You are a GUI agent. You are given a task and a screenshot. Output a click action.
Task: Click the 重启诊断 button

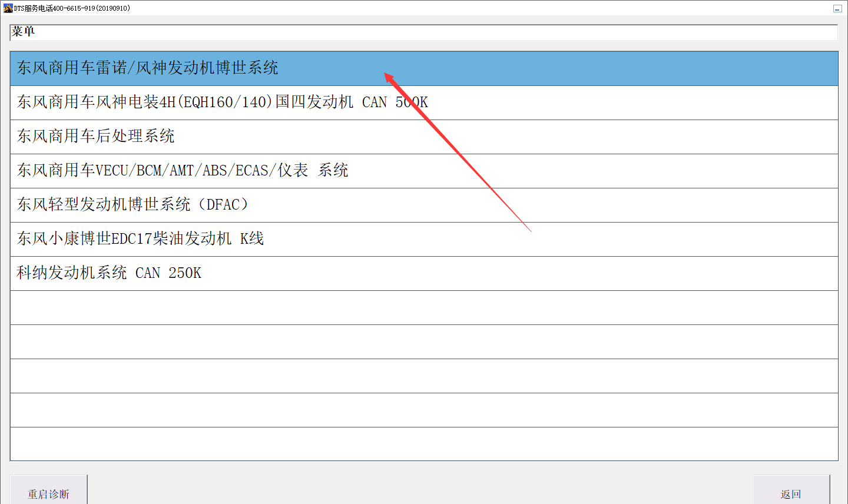click(49, 490)
